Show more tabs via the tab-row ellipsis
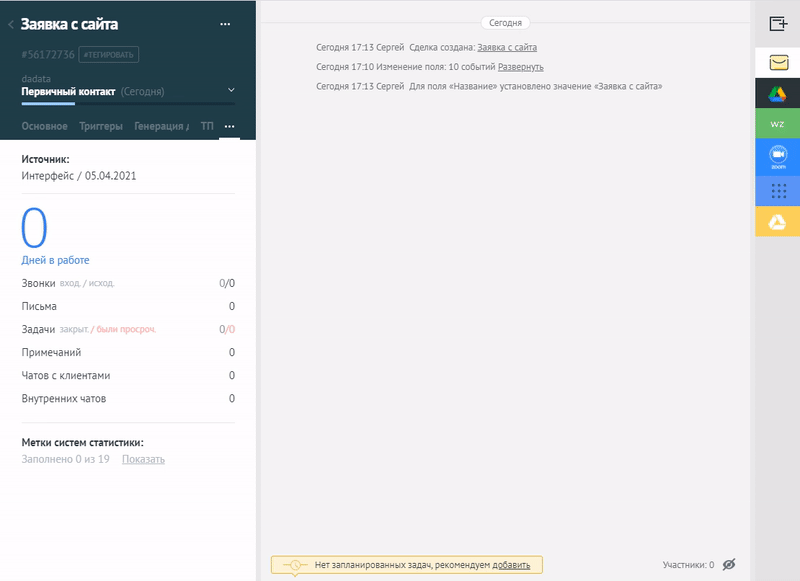This screenshot has height=581, width=800. point(229,127)
